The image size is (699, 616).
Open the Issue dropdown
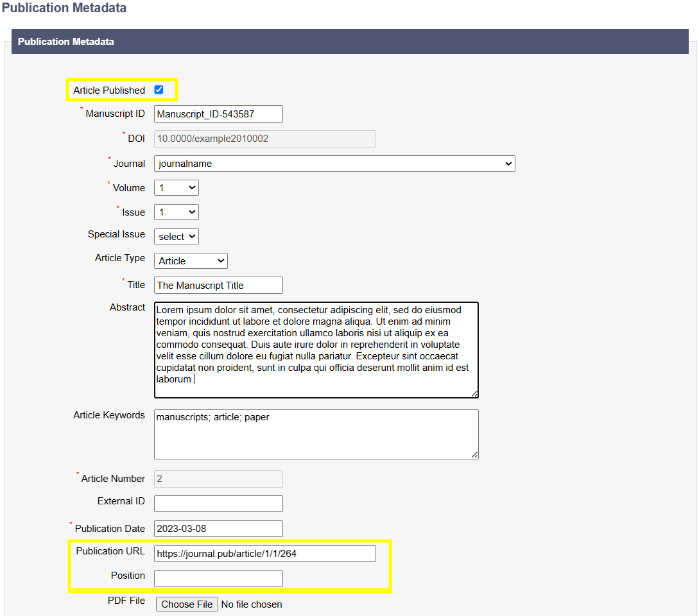(x=177, y=212)
